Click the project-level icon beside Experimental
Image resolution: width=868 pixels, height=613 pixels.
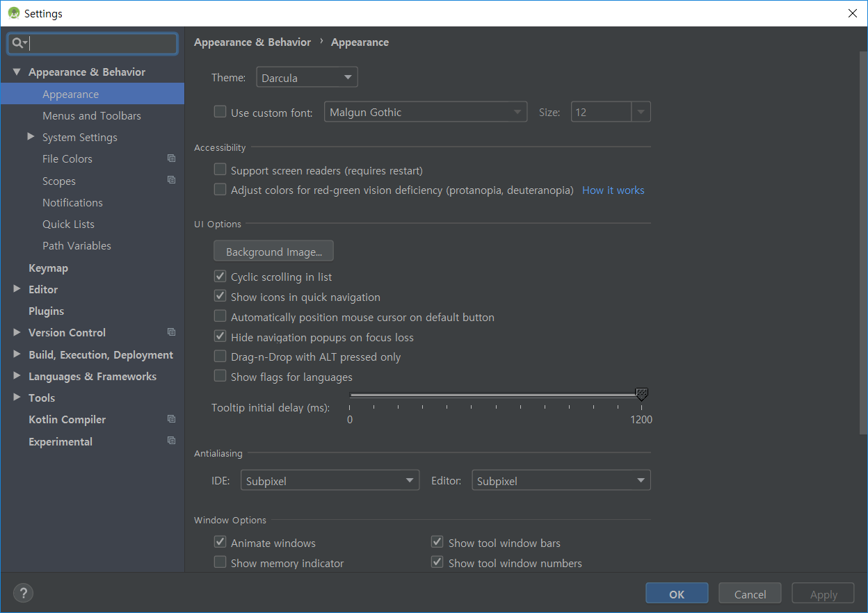coord(171,441)
